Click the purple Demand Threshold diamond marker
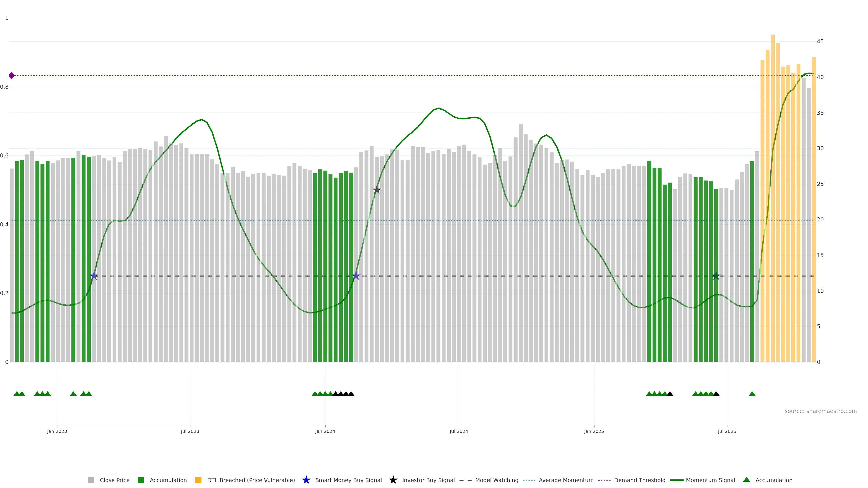Viewport: 868px width, 488px height. tap(12, 75)
